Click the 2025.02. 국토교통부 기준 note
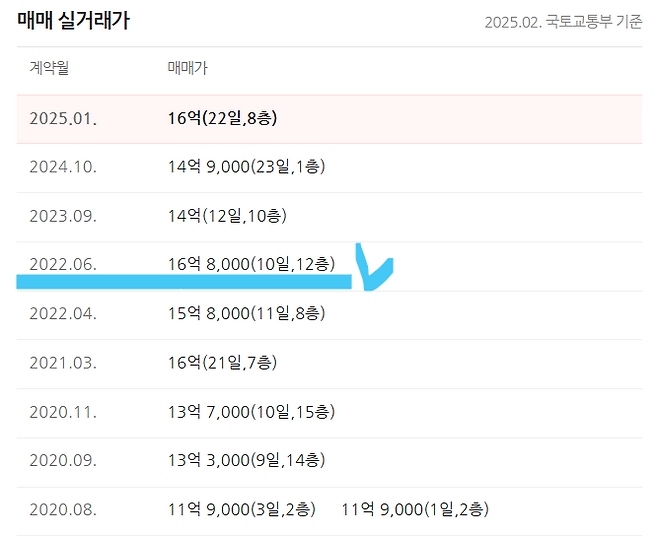658x537 pixels. pyautogui.click(x=563, y=22)
